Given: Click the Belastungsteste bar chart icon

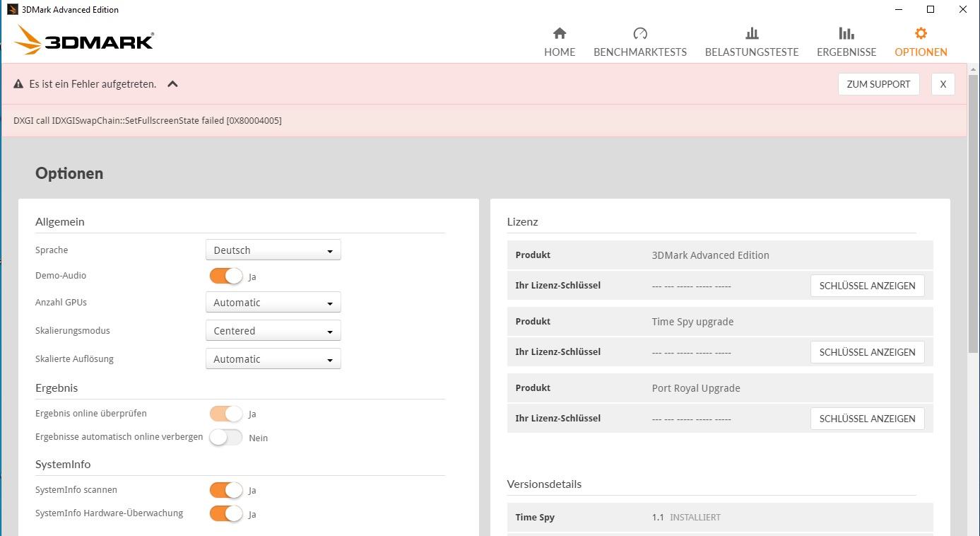Looking at the screenshot, I should point(752,33).
